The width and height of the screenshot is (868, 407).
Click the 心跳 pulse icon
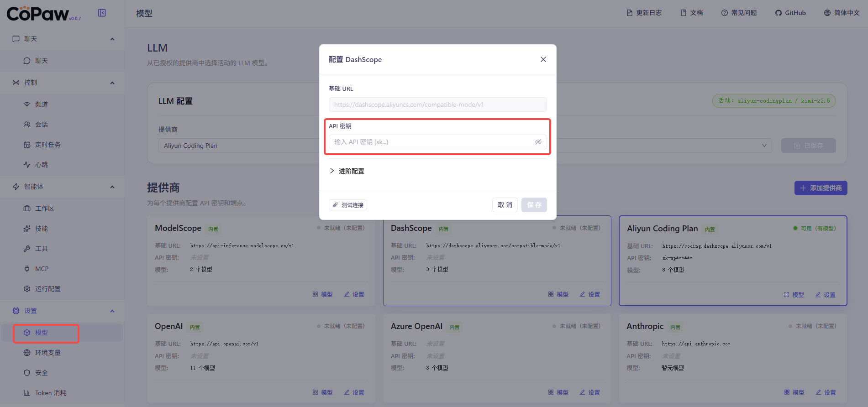27,165
